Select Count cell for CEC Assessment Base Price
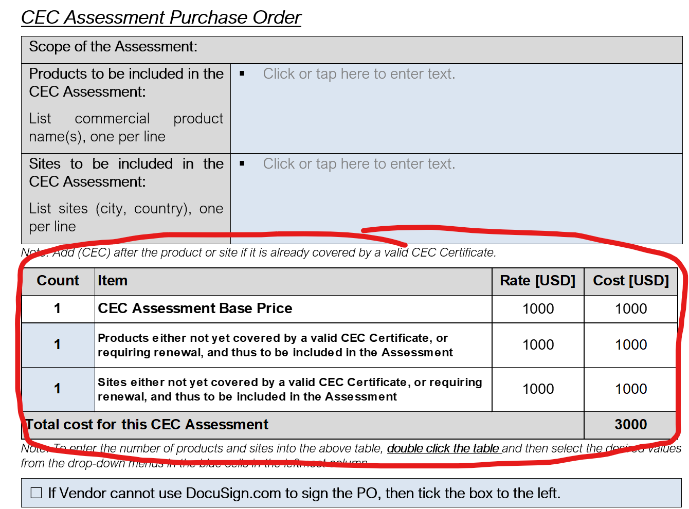Viewport: 689px width, 509px height. coord(57,309)
